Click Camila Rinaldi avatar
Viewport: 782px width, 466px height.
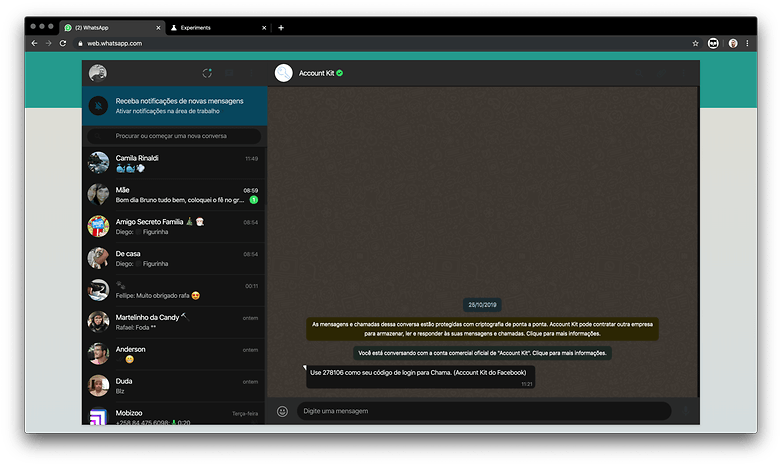point(98,163)
